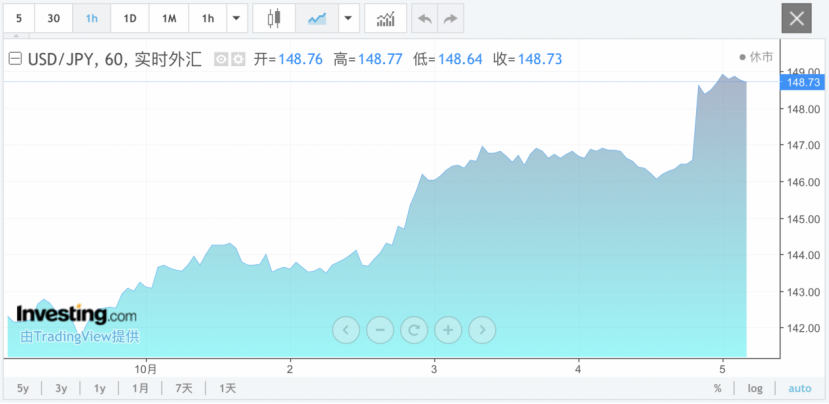Image resolution: width=829 pixels, height=404 pixels.
Task: Expand the chart style dropdown
Action: tap(348, 18)
